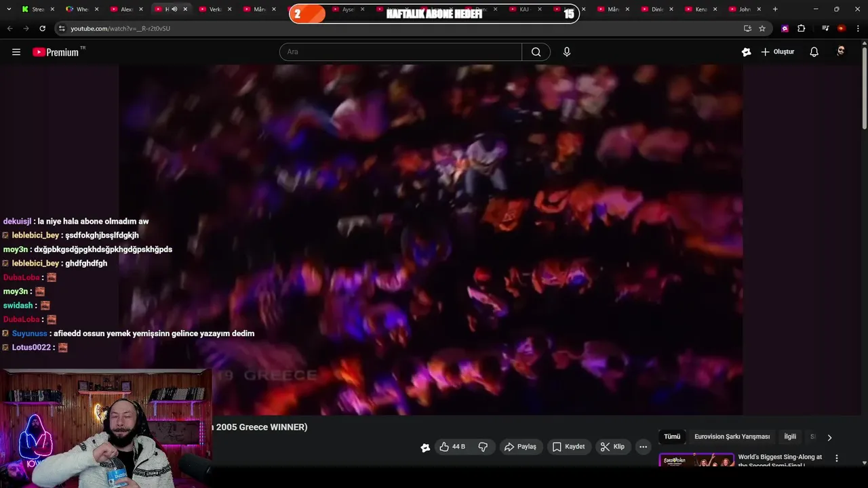Open more actions three-dot button
The width and height of the screenshot is (868, 488).
[x=643, y=447]
